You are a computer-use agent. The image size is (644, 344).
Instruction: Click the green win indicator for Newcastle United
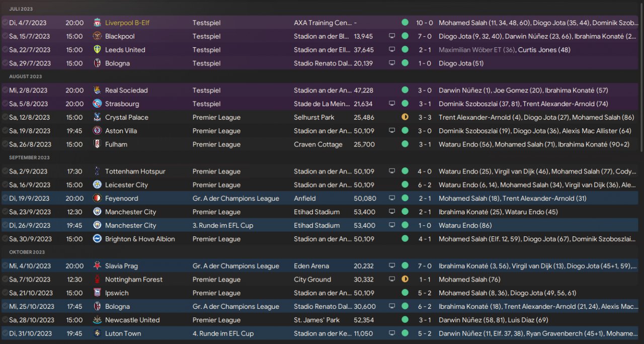(405, 320)
